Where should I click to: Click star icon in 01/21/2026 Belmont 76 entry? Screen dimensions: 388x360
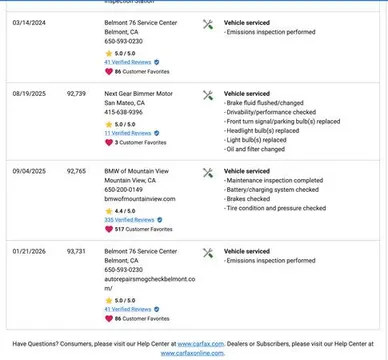tap(109, 300)
